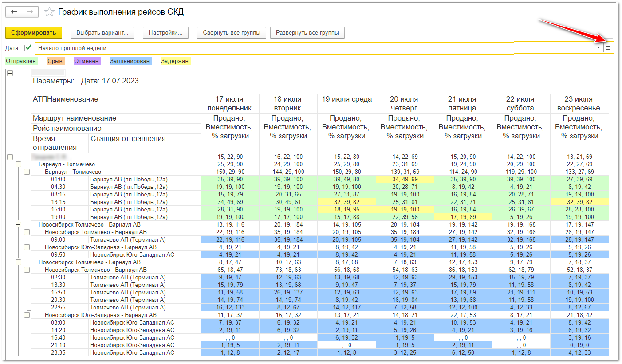Viewport: 622px width, 364px height.
Task: Toggle the Дата filter checkbox
Action: [28, 48]
